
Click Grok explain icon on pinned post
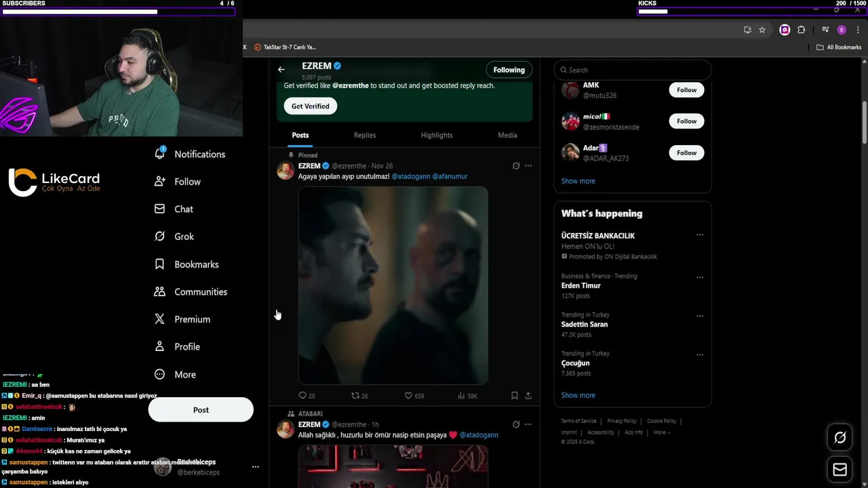[516, 165]
